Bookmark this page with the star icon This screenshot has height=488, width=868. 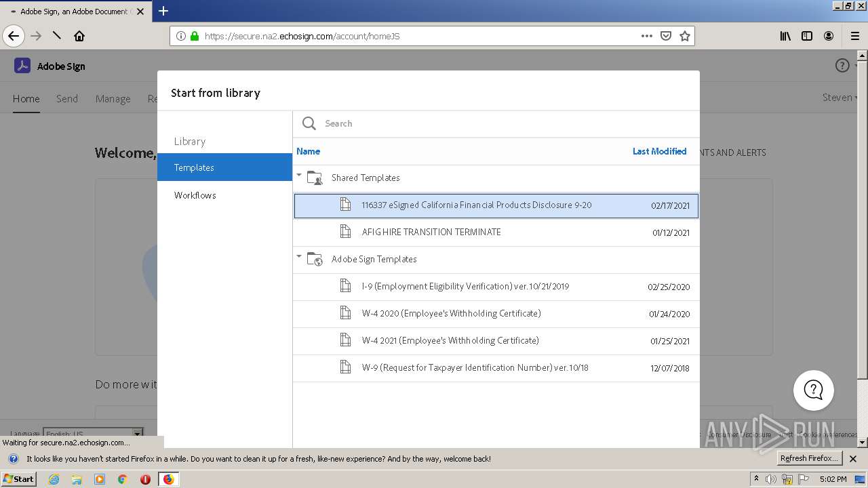685,36
